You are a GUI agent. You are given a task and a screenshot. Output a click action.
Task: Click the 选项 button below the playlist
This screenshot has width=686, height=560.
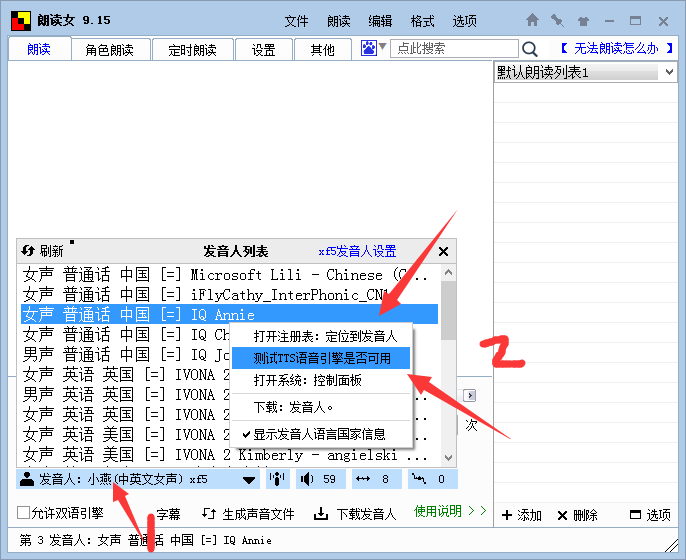(x=650, y=515)
